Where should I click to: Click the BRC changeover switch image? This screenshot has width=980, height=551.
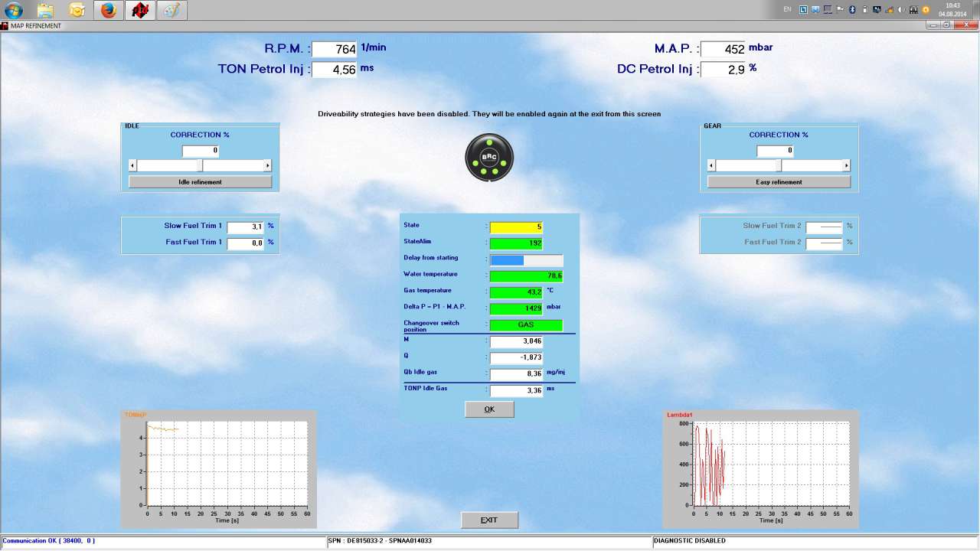489,158
